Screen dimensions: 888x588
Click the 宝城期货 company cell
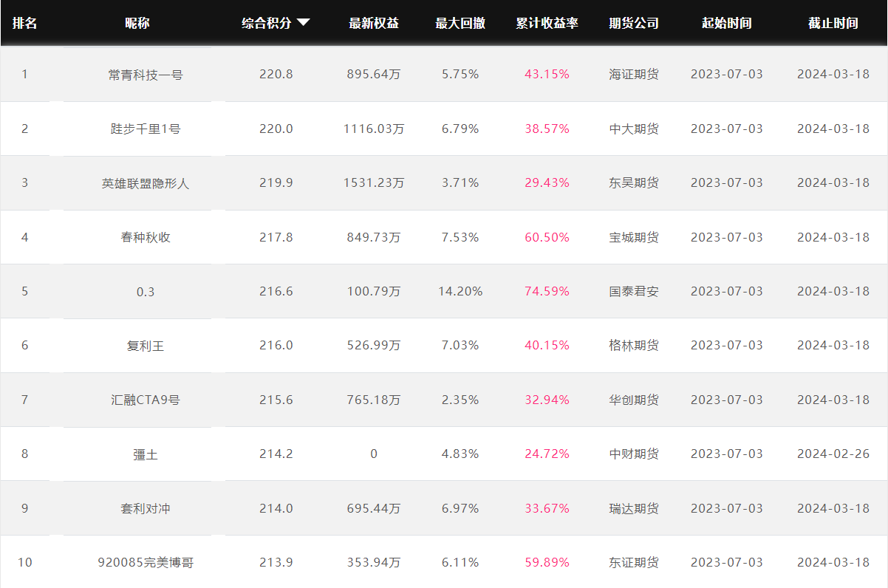634,237
